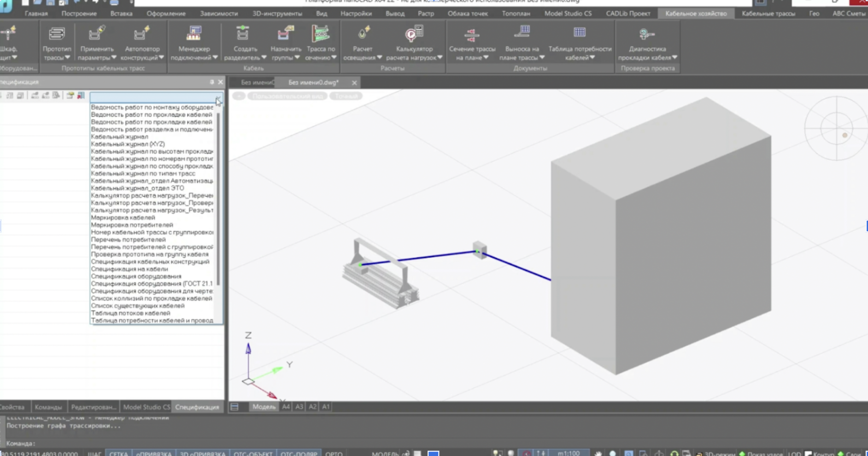Click the Автоповтор конструкций icon
The height and width of the screenshot is (456, 868).
coord(142,34)
